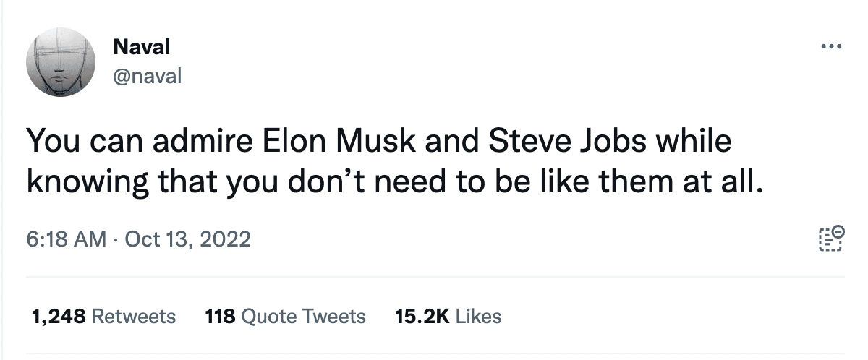View the 118 Quote Tweets list

click(286, 316)
